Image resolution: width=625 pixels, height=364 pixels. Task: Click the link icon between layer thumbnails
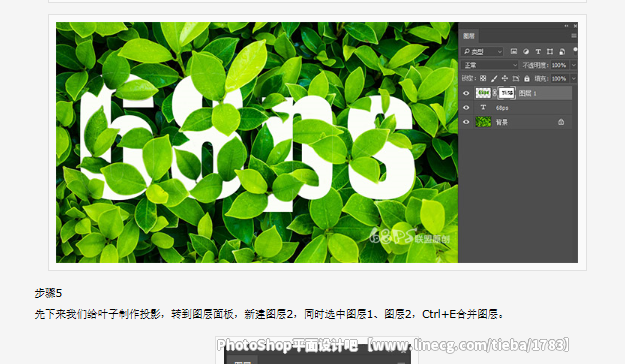tap(495, 93)
